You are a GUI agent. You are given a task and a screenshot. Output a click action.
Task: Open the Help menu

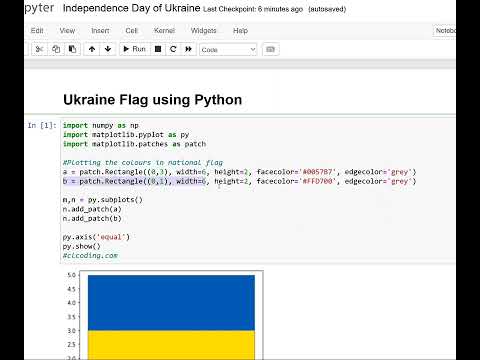pos(240,31)
